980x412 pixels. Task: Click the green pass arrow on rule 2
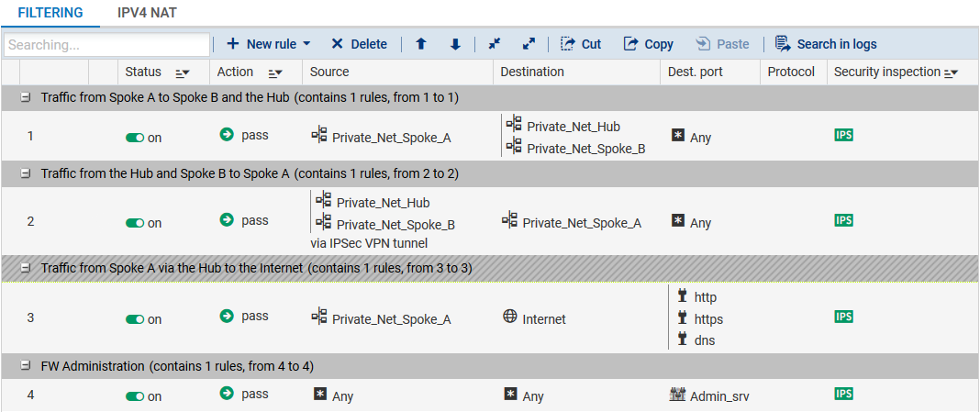pyautogui.click(x=227, y=219)
